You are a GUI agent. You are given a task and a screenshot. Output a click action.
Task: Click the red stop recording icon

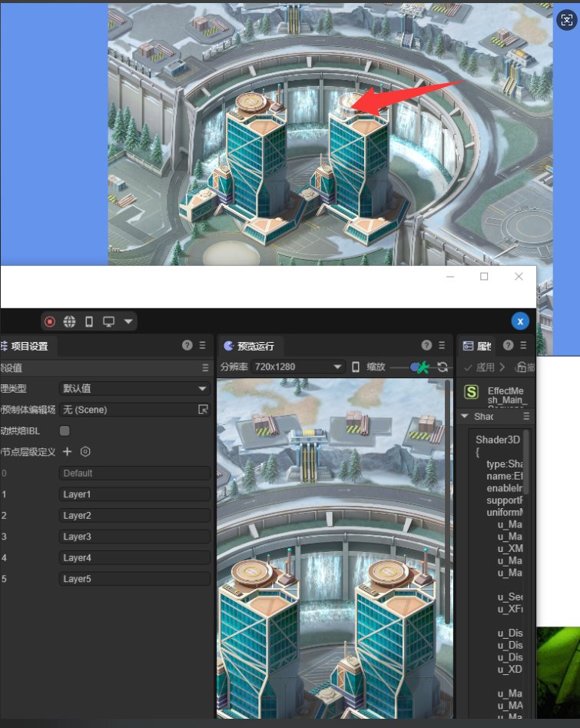(50, 321)
